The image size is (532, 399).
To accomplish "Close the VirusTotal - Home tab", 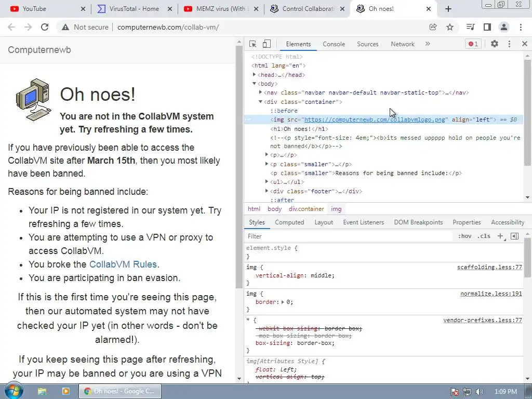I will tap(170, 9).
